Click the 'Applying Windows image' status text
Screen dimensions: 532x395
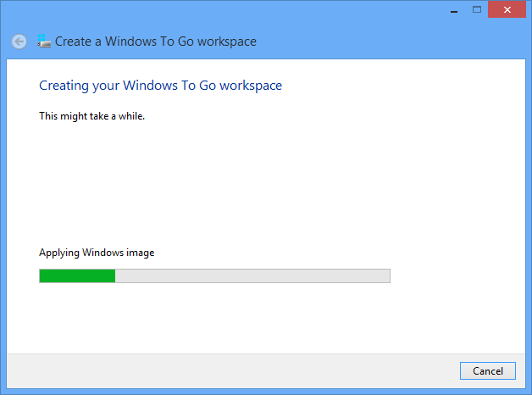pyautogui.click(x=97, y=253)
